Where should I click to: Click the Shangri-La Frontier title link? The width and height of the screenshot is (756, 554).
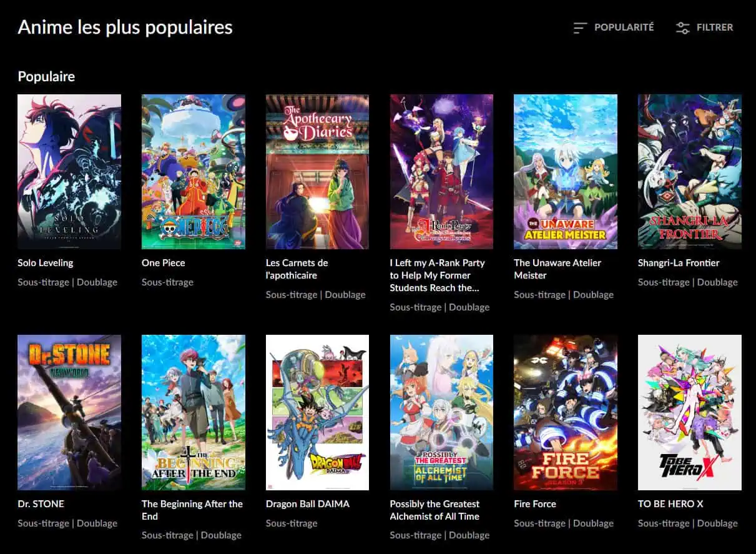(x=679, y=263)
